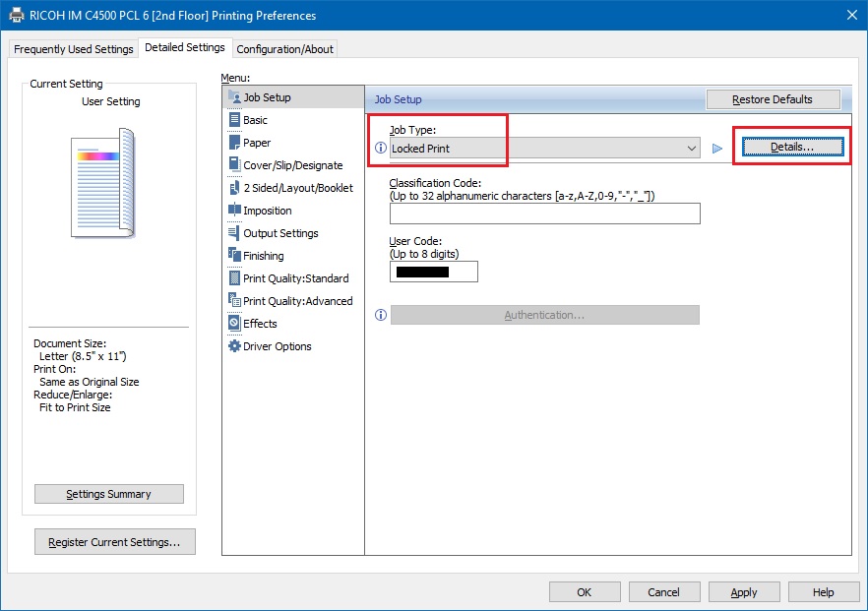Click the Details... button
Image resolution: width=868 pixels, height=611 pixels.
[x=792, y=147]
